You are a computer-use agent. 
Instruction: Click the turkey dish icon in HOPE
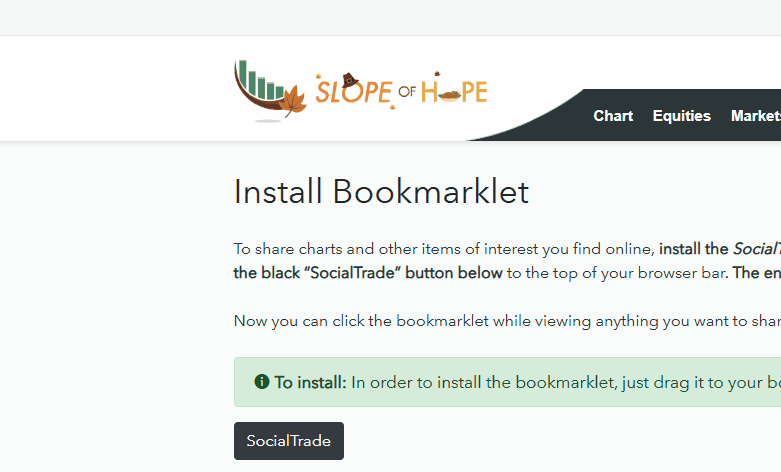[x=449, y=93]
